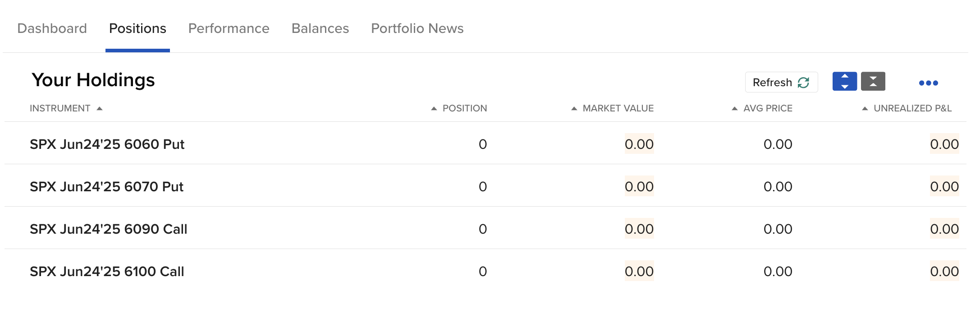Select SPX Jun24'25 6070 Put row
Screen dimensions: 980x314
click(x=107, y=187)
